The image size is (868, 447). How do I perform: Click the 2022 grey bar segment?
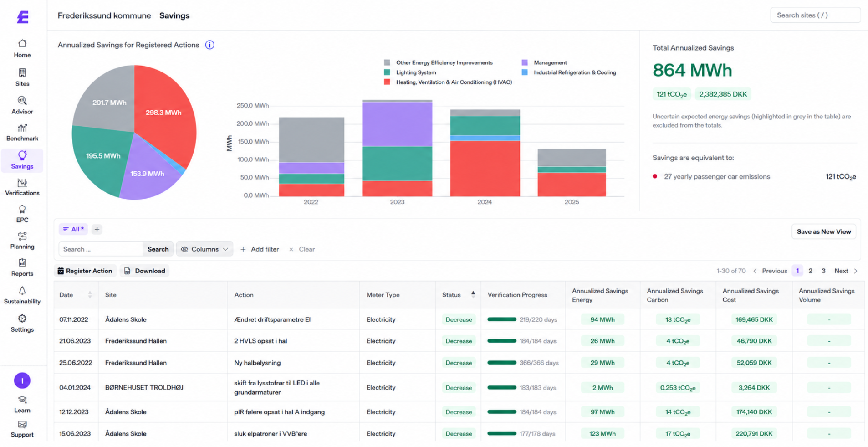[311, 139]
